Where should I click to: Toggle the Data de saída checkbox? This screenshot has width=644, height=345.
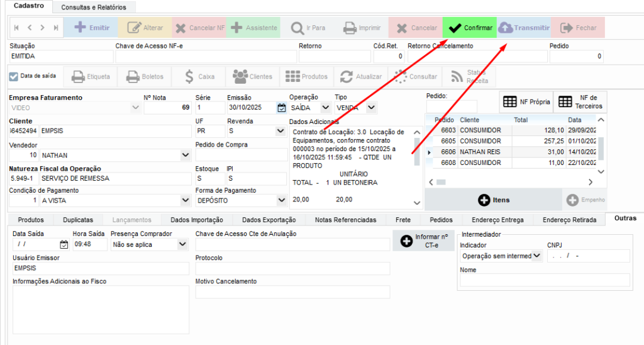pos(14,77)
